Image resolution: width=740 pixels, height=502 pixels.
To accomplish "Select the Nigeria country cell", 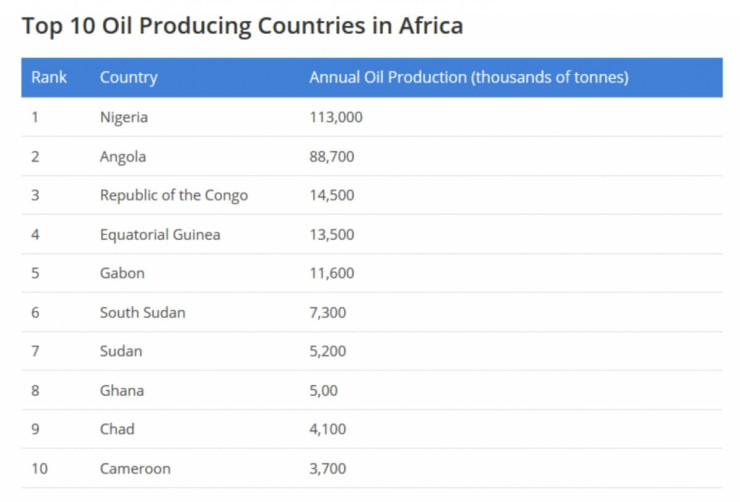I will coord(124,117).
